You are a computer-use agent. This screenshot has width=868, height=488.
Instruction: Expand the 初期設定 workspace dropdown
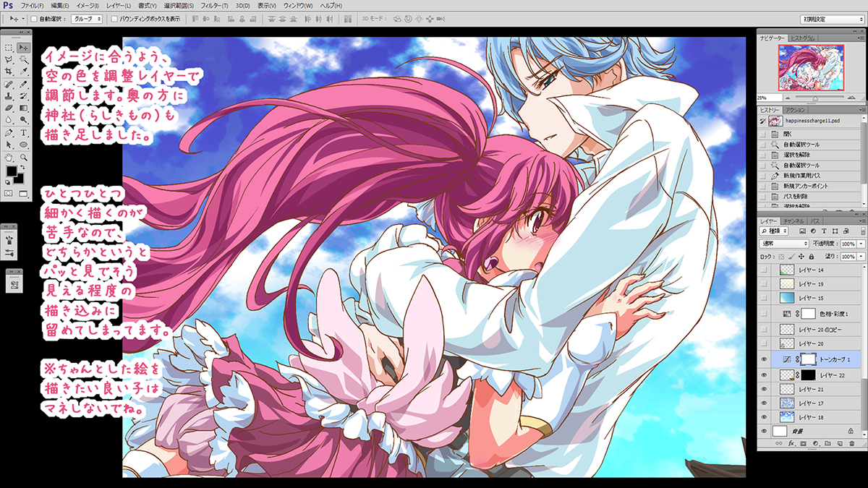click(x=830, y=18)
